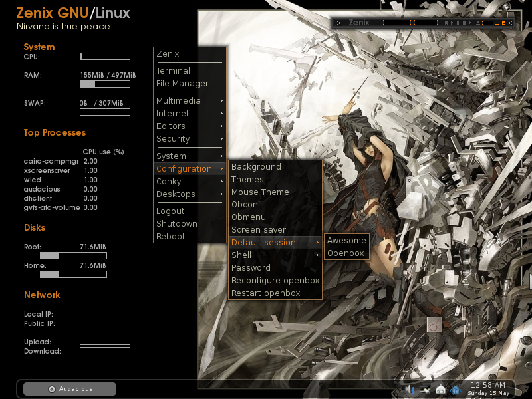
Task: Expand the Editors submenu
Action: (x=190, y=126)
